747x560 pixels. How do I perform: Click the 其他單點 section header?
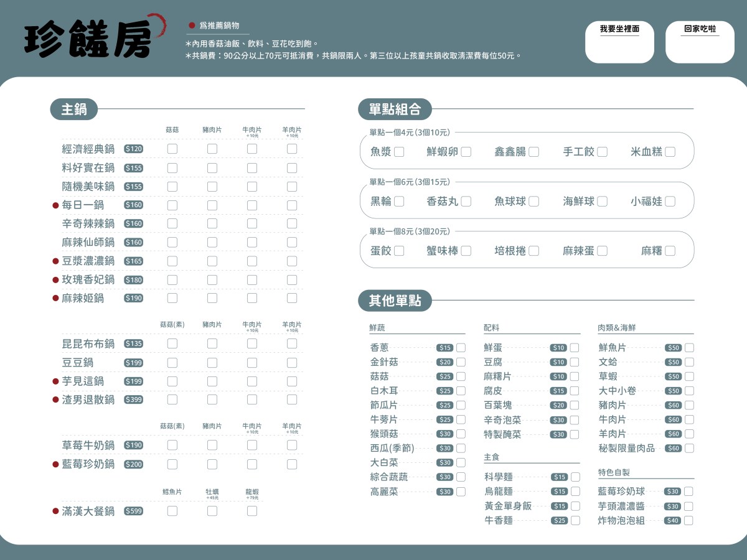[x=395, y=301]
